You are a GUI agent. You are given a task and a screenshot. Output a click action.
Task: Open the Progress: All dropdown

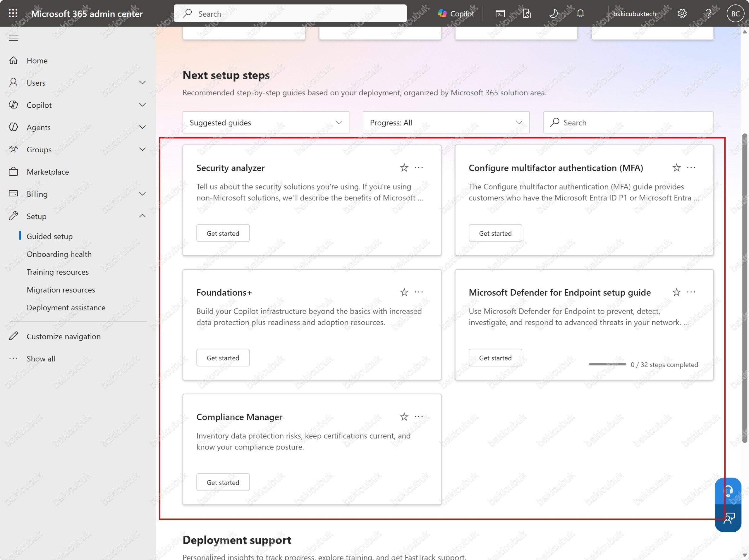446,123
